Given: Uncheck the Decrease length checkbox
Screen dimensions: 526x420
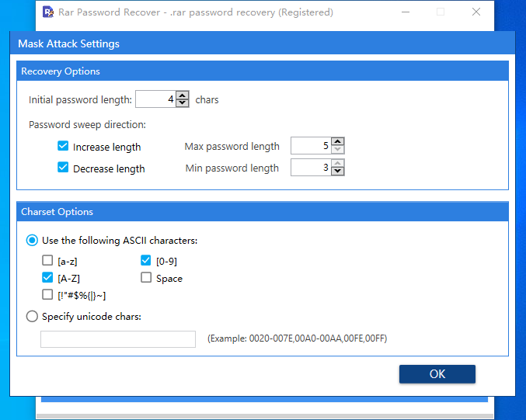Looking at the screenshot, I should (x=63, y=167).
